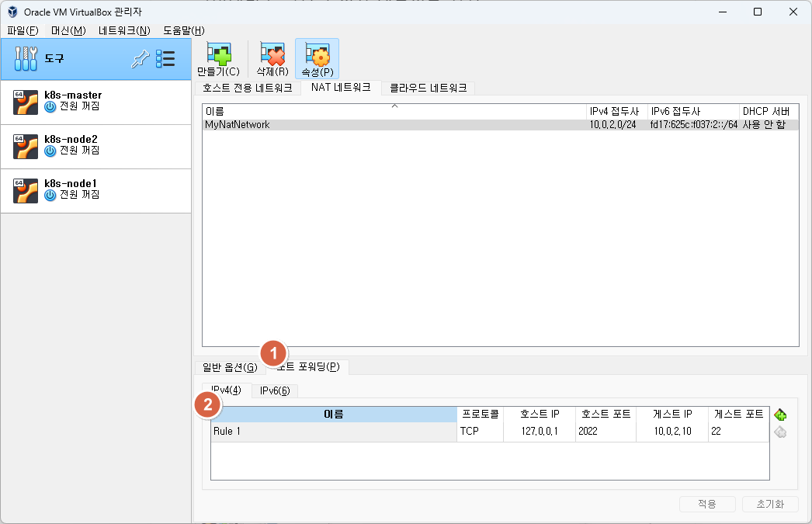Viewport: 812px width, 524px height.
Task: Click the Remove (삭제) network icon
Action: 272,54
